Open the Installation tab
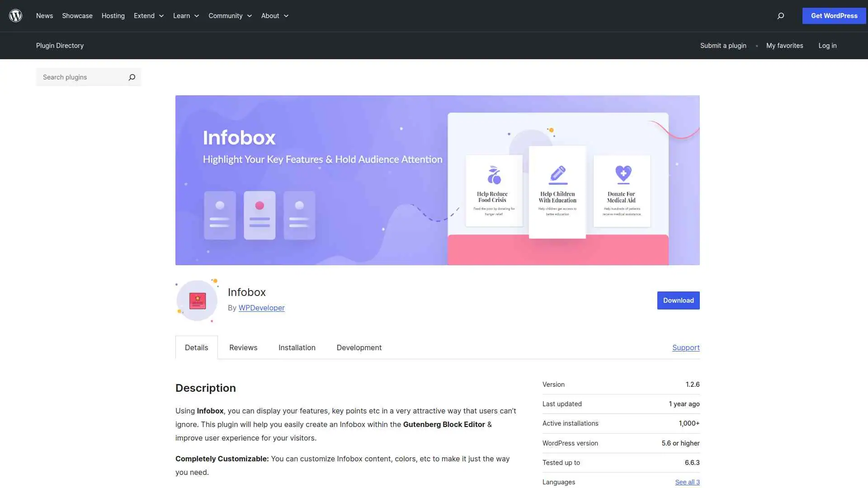This screenshot has height=488, width=868. [x=297, y=347]
